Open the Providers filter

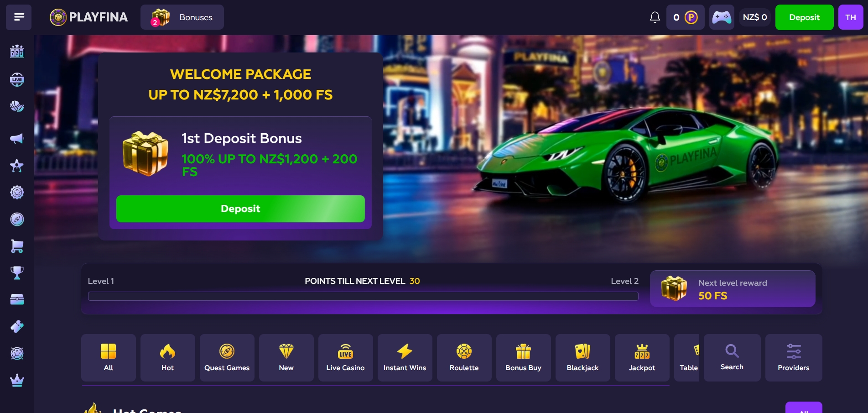click(x=794, y=358)
